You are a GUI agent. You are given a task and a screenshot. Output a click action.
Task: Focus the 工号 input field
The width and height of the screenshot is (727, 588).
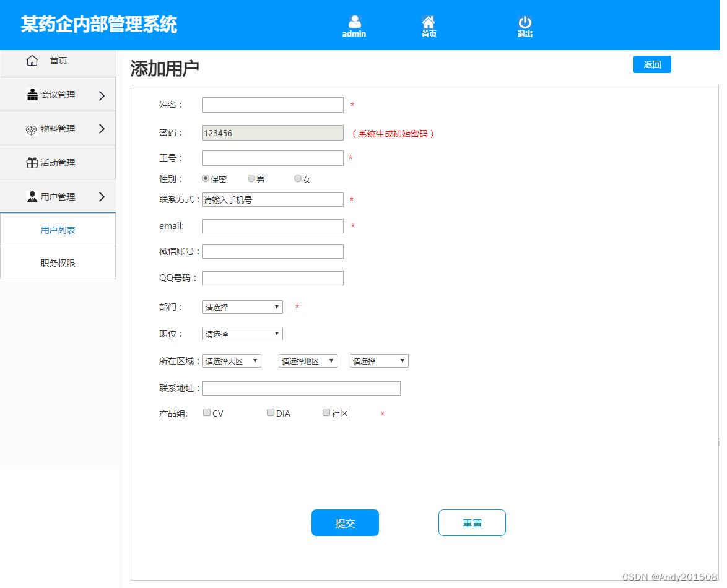pyautogui.click(x=273, y=158)
